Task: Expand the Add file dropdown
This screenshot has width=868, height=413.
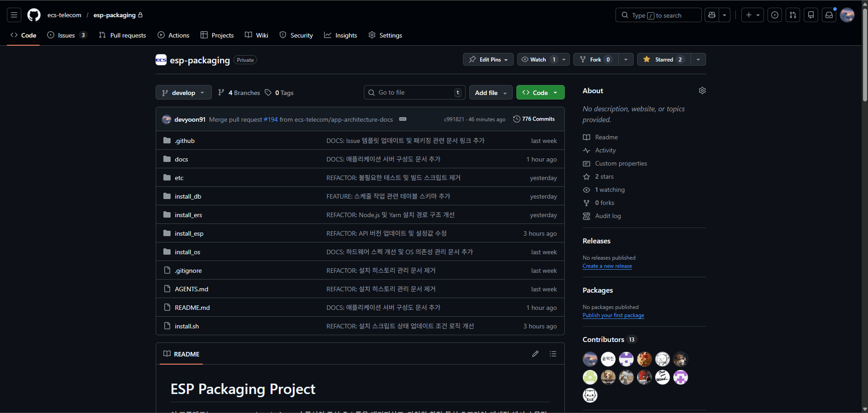Action: tap(491, 92)
